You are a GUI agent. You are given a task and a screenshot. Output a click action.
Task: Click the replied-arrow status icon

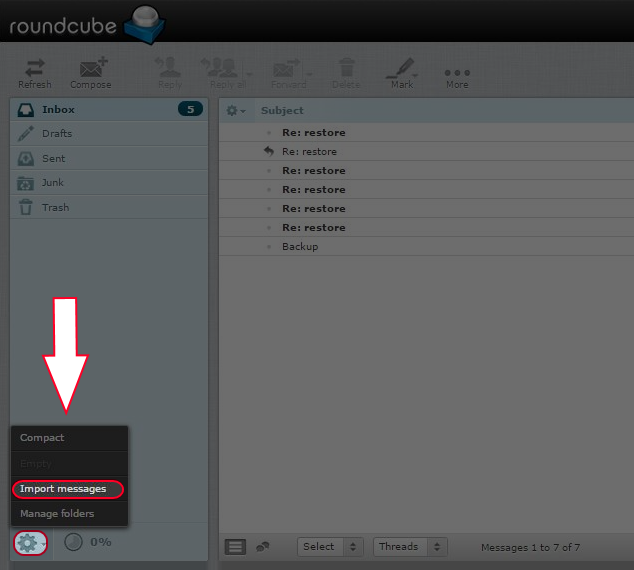[269, 151]
